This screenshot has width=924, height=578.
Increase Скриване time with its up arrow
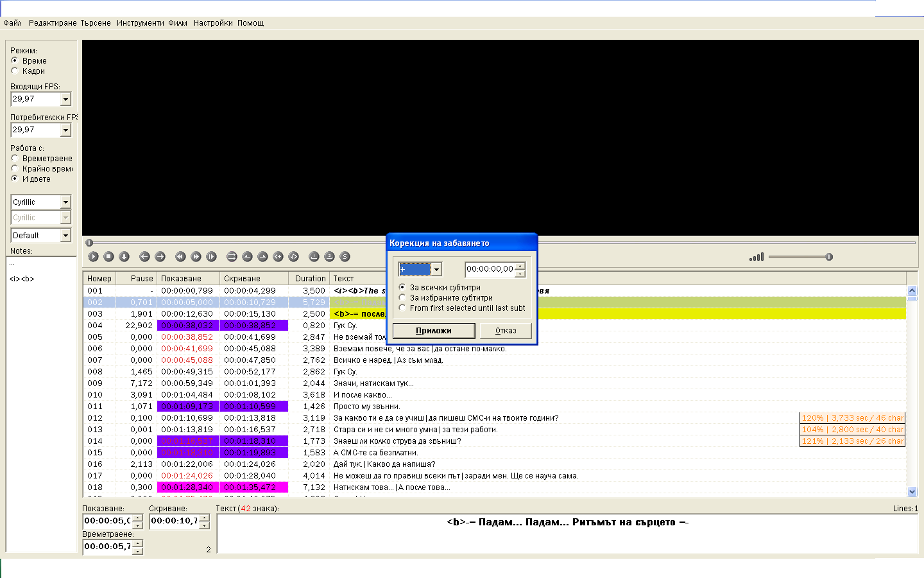tap(204, 518)
